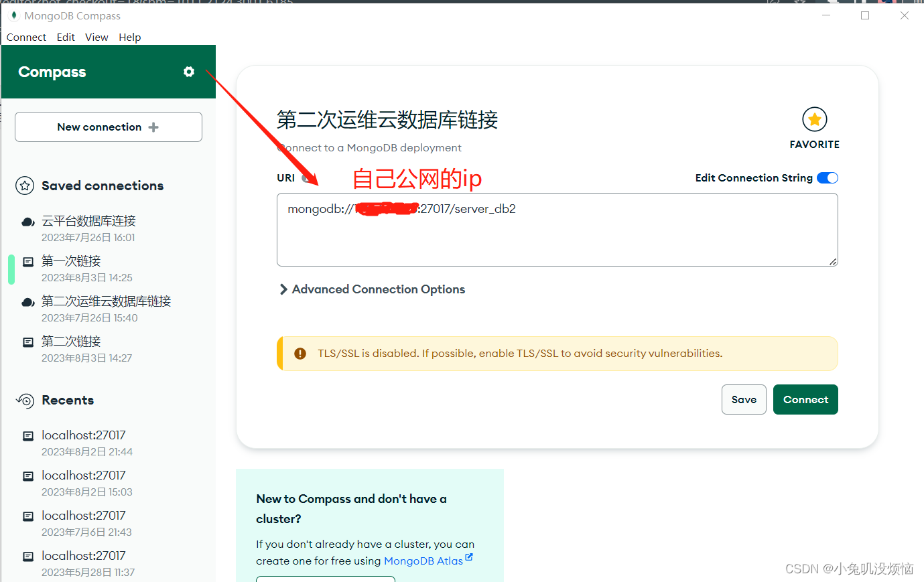This screenshot has height=582, width=924.
Task: Click icon beside 第二次链接 connection
Action: pos(28,342)
